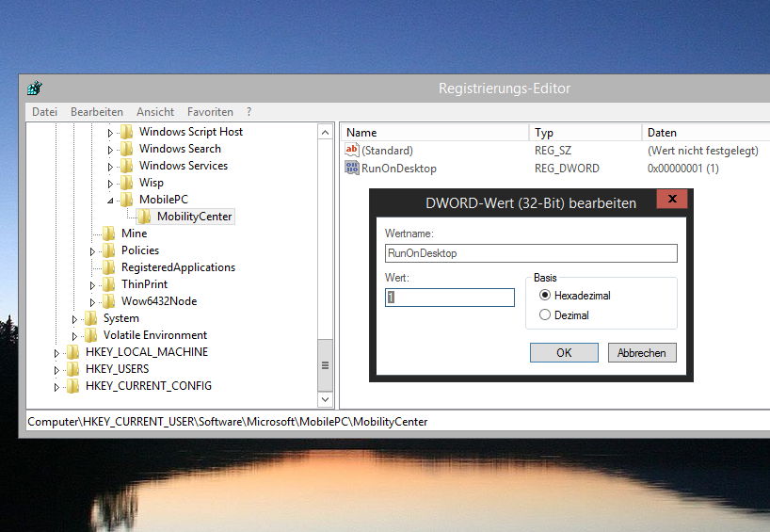770x532 pixels.
Task: Expand the Wisp key
Action: [x=110, y=184]
